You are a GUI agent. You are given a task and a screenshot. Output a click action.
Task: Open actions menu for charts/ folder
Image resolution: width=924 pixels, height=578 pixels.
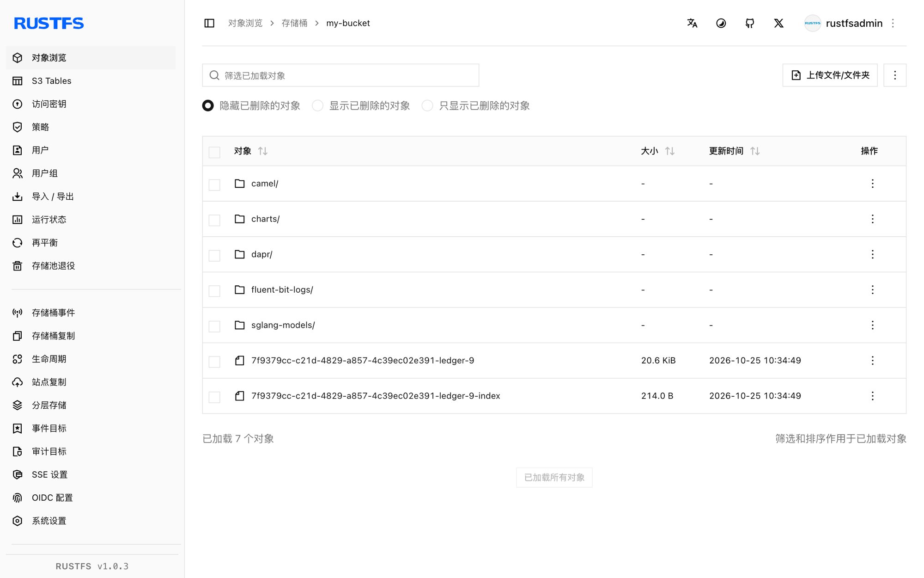pyautogui.click(x=872, y=219)
